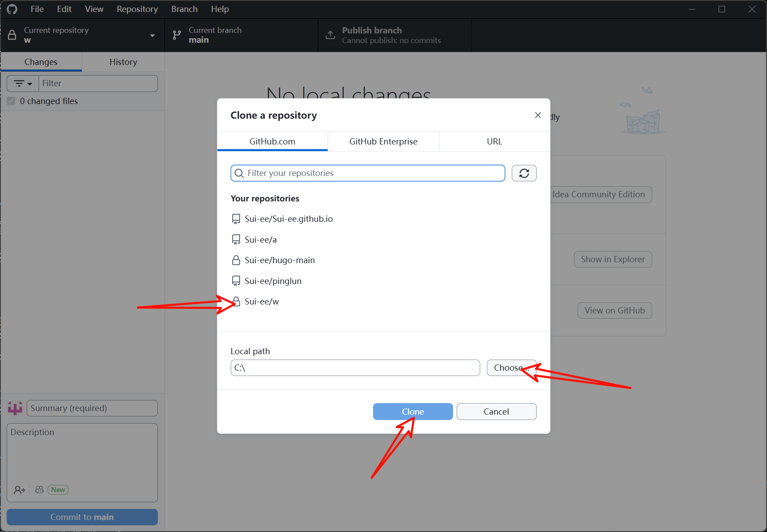The width and height of the screenshot is (767, 532).
Task: Click the changed files Filter field
Action: point(98,84)
